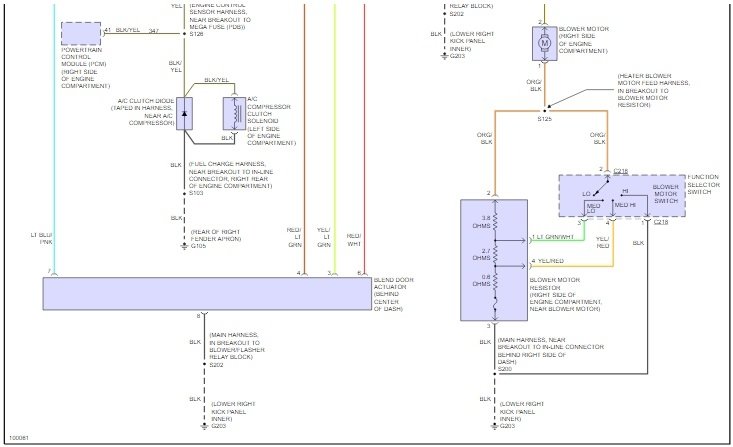Select the light blue LT BLU/PNK wire
The image size is (733, 447).
click(54, 140)
